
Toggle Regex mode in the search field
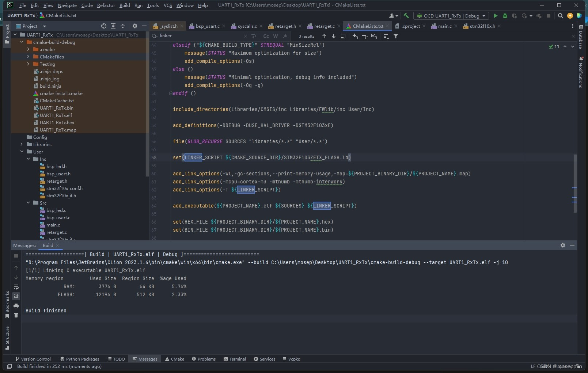coord(286,36)
